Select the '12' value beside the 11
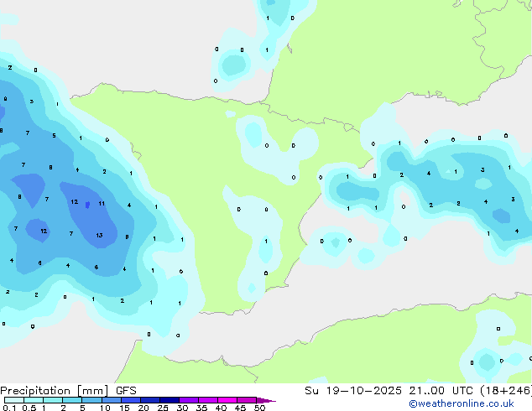 click(75, 202)
